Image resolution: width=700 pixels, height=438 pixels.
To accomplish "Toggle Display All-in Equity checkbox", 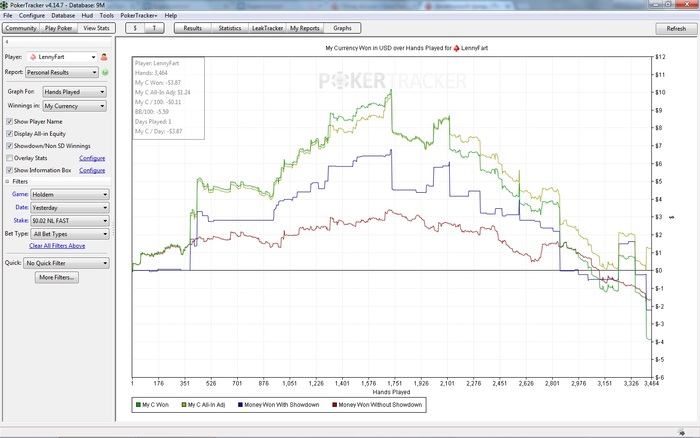I will point(9,133).
